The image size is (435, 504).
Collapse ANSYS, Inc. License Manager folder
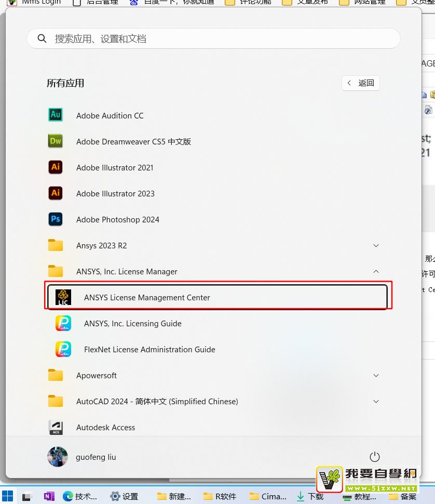376,271
